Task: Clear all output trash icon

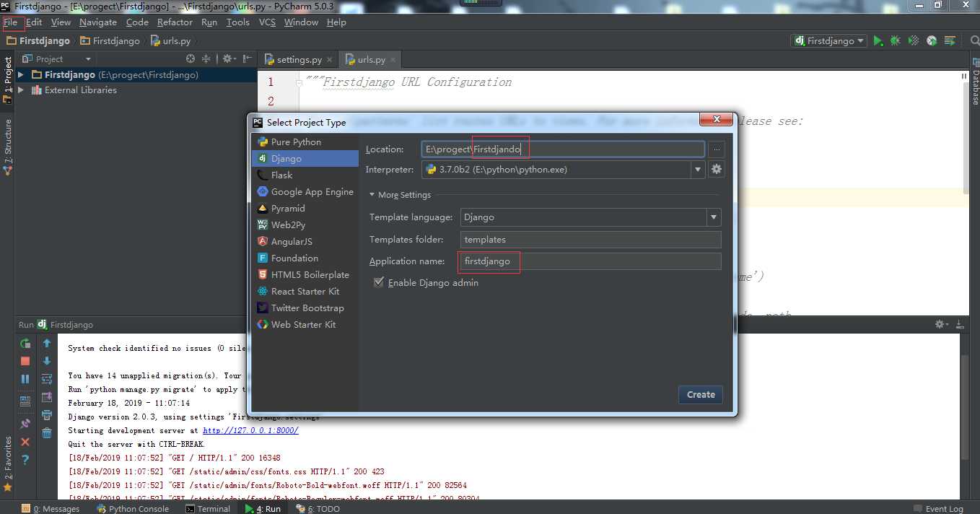Action: click(x=47, y=433)
